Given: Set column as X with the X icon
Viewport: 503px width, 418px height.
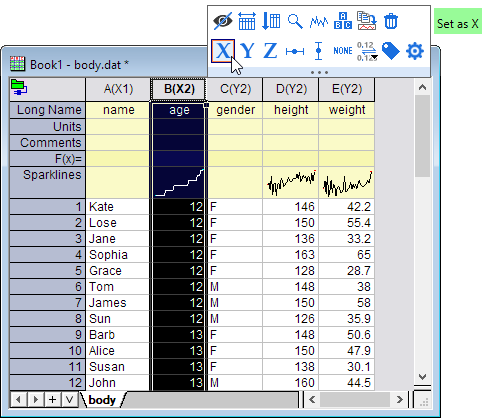Looking at the screenshot, I should coord(223,51).
